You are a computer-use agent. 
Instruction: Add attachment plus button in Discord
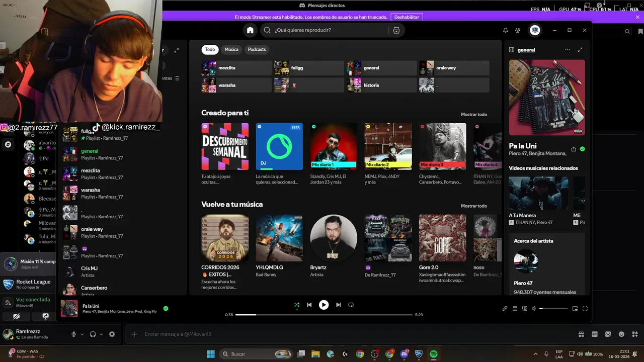click(x=134, y=334)
